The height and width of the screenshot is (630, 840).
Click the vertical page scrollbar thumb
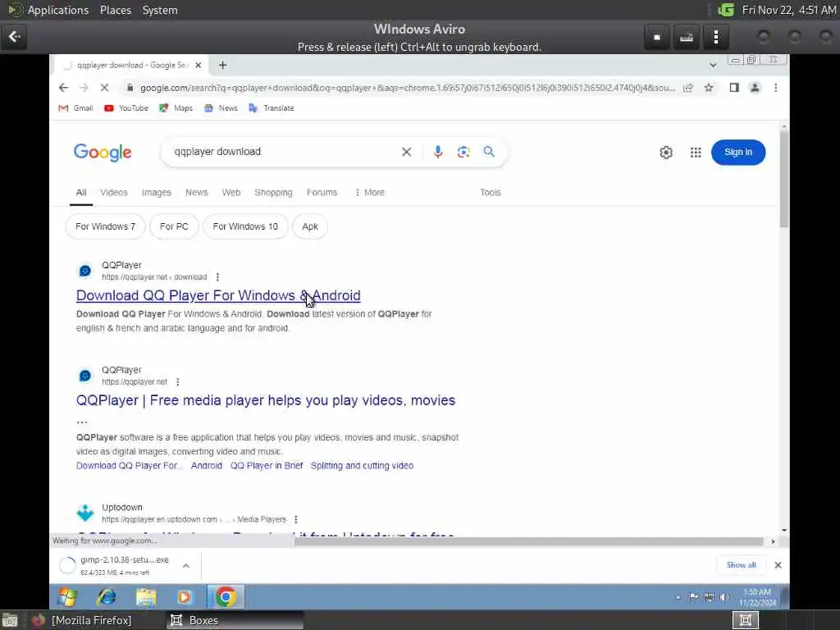pos(783,180)
